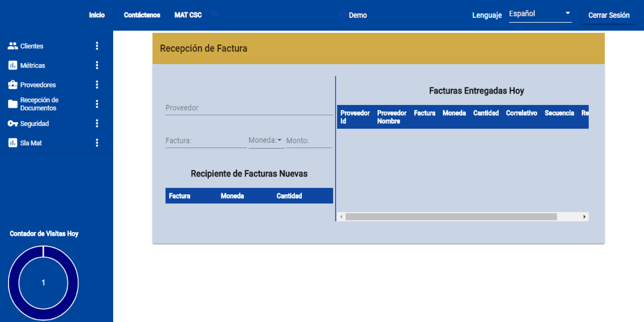Click the Demo user name
644x322 pixels.
(358, 15)
